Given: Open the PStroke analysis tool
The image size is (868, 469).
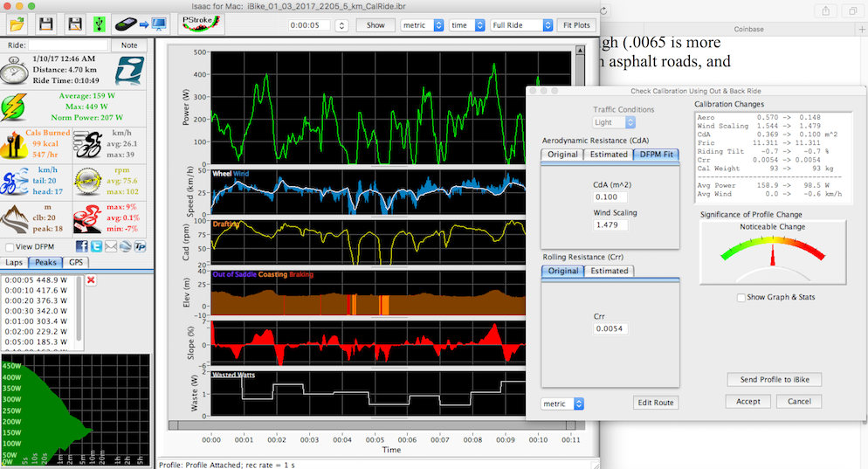Looking at the screenshot, I should (x=202, y=24).
